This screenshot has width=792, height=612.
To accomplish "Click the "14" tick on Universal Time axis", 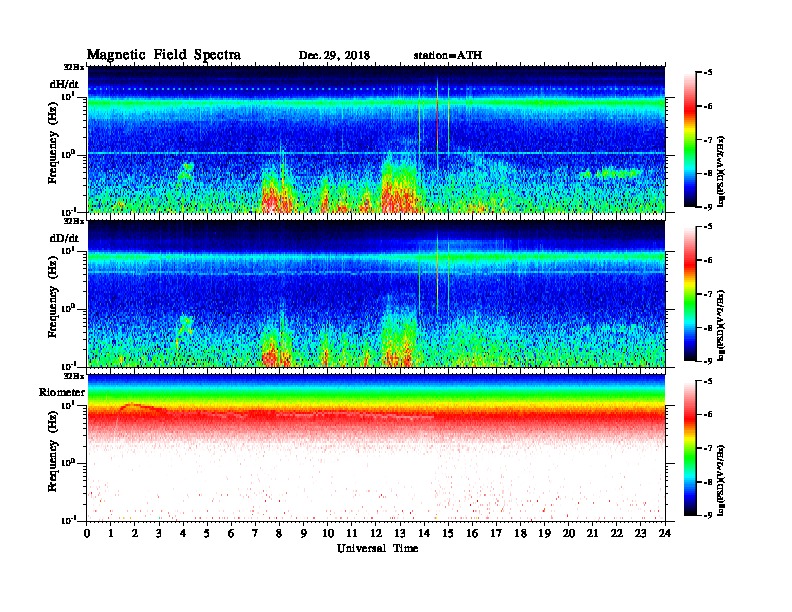I will 424,534.
